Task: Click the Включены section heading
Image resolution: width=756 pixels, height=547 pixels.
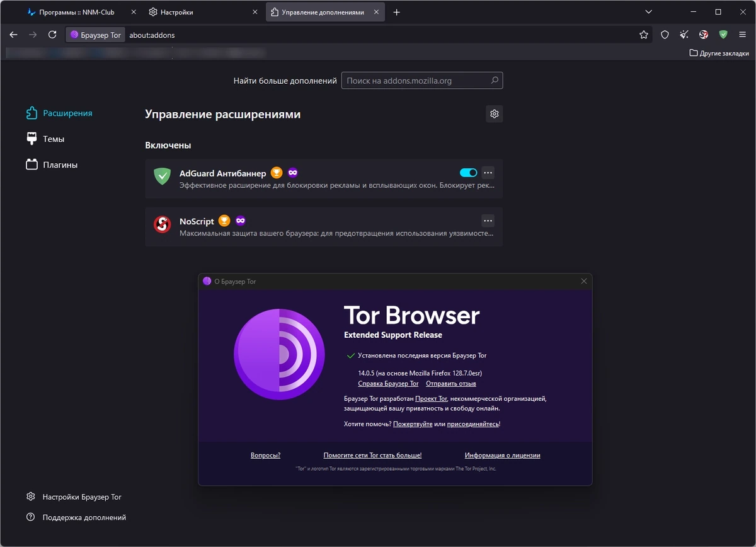Action: [x=168, y=145]
